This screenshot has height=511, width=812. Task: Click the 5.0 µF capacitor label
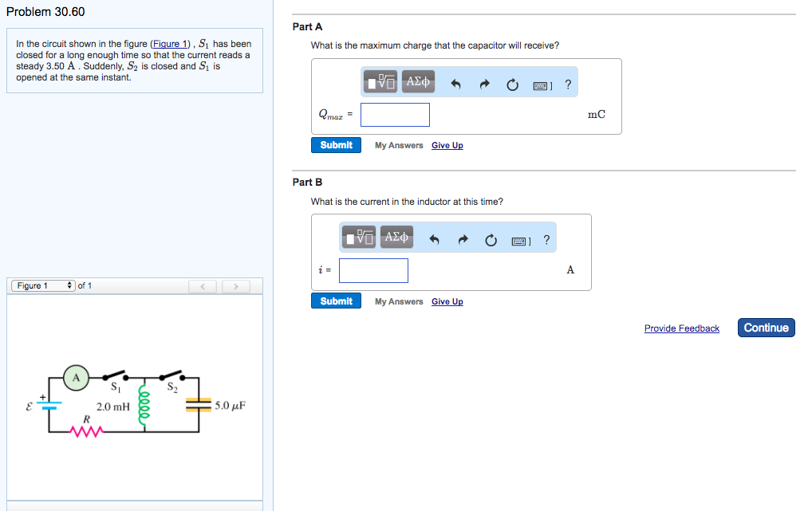[231, 406]
